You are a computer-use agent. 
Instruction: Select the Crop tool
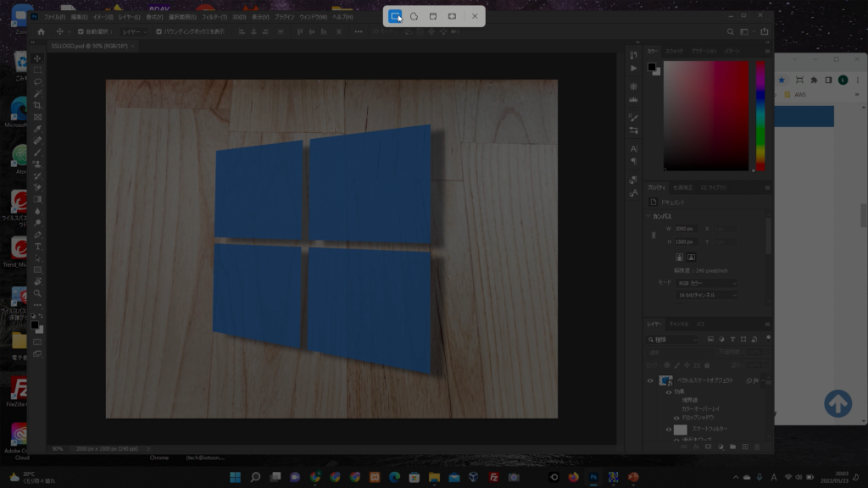point(37,105)
